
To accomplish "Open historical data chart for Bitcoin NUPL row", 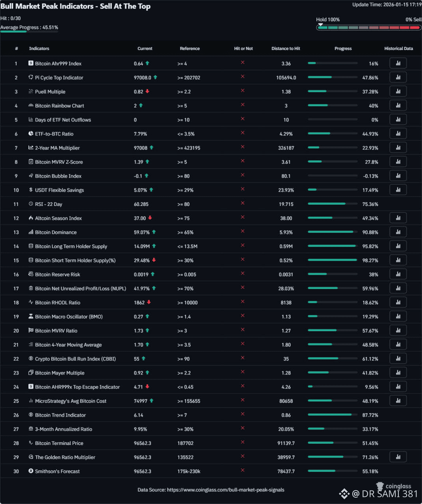I will coord(398,288).
